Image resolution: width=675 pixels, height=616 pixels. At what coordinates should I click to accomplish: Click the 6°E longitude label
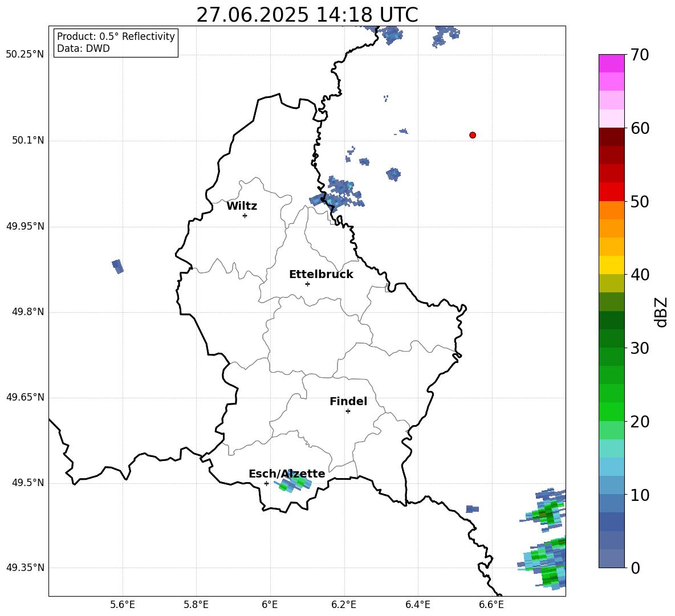coord(270,605)
